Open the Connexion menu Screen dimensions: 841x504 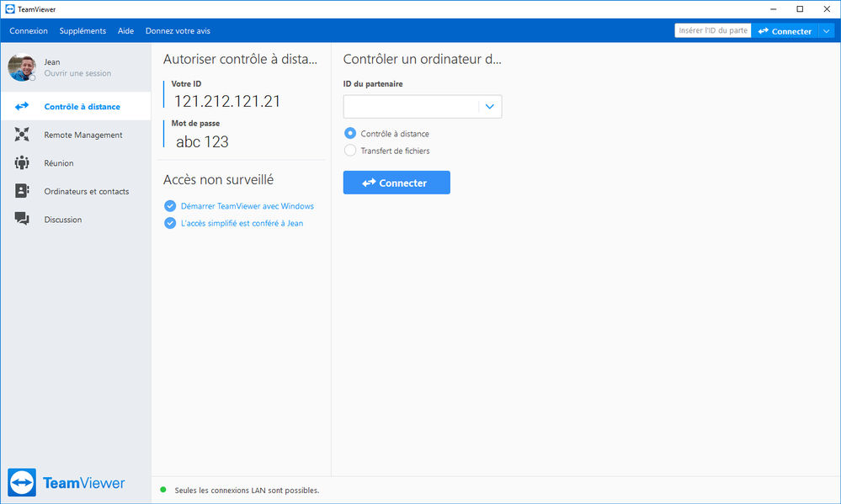pos(29,31)
